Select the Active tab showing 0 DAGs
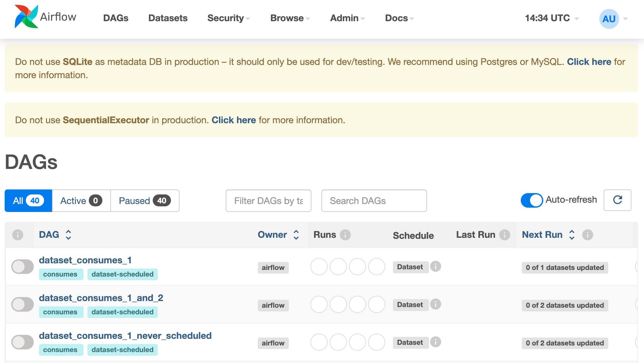The width and height of the screenshot is (644, 363). [80, 200]
